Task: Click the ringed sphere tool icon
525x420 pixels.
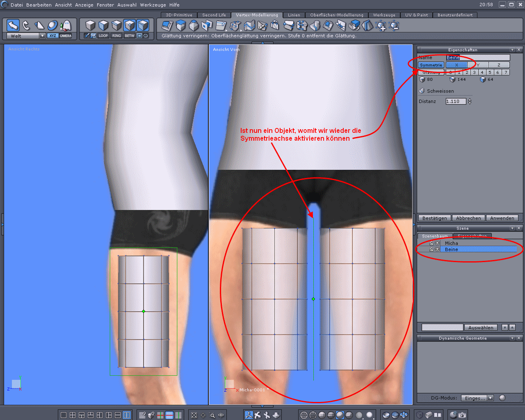Action: [x=52, y=25]
